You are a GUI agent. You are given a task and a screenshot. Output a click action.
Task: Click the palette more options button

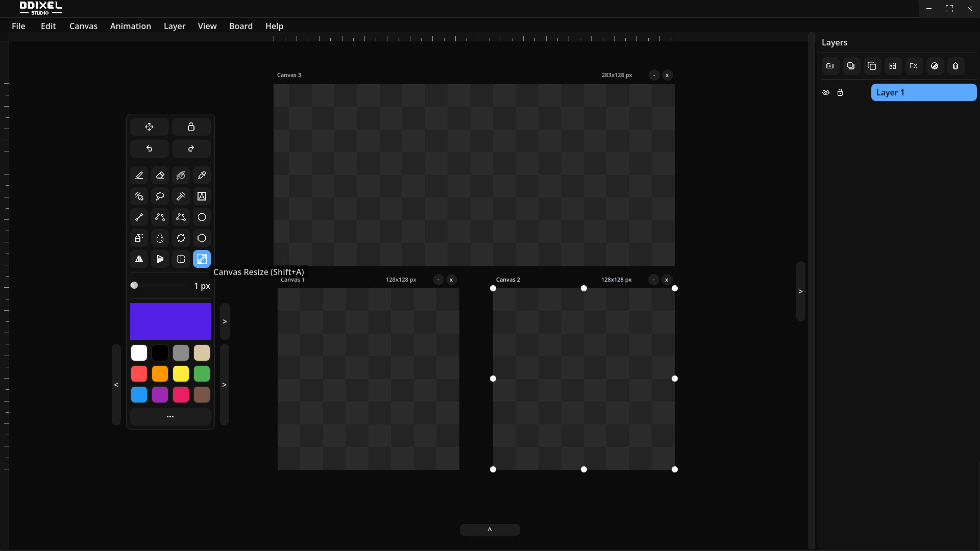pyautogui.click(x=170, y=416)
